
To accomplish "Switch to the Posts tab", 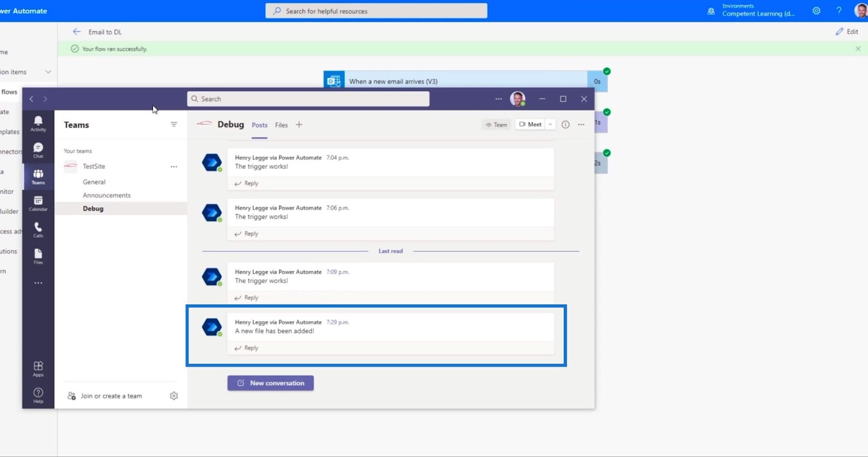I will (x=259, y=125).
